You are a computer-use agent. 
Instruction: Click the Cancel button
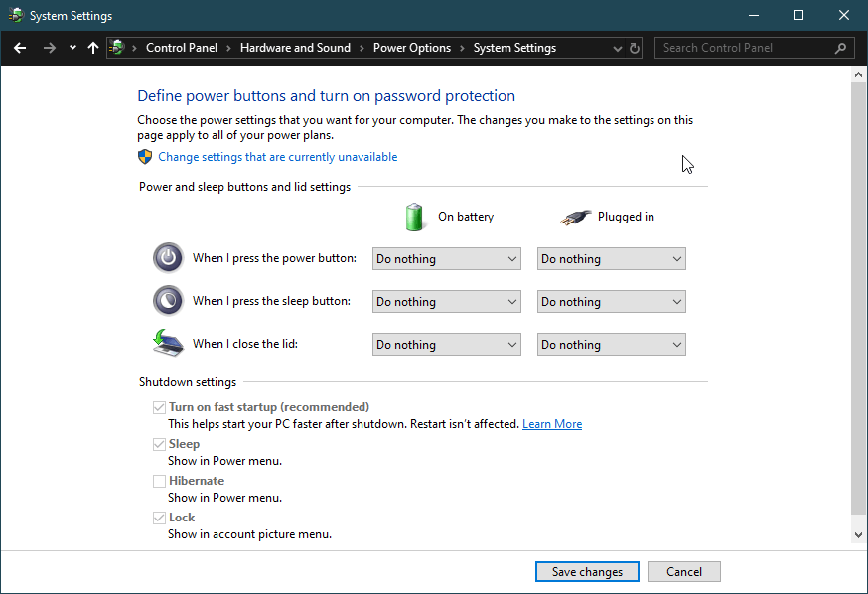pyautogui.click(x=684, y=572)
